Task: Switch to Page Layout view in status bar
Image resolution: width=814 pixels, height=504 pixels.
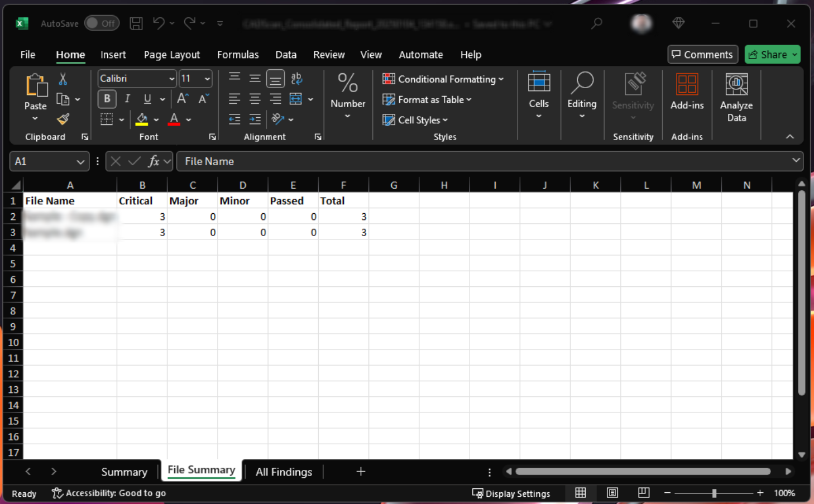Action: [x=612, y=493]
